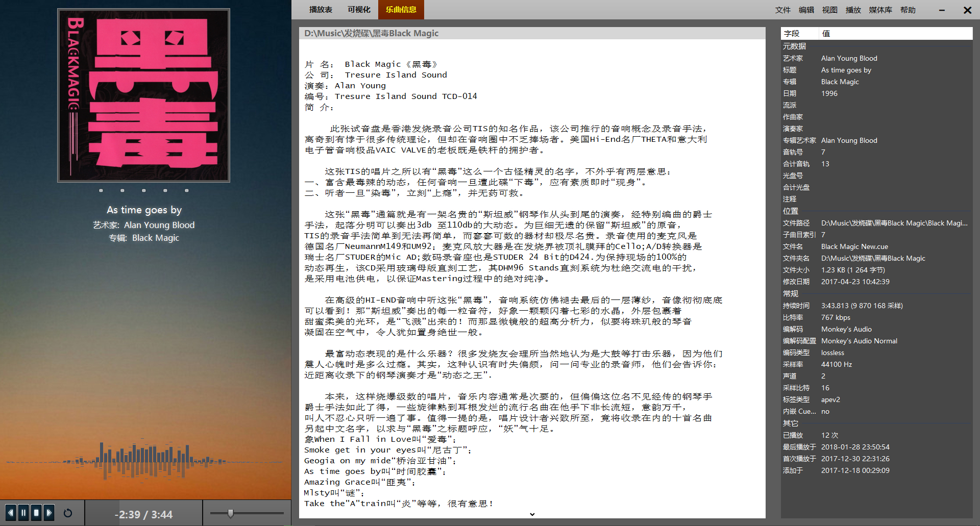Click the song title below the cover

[144, 210]
